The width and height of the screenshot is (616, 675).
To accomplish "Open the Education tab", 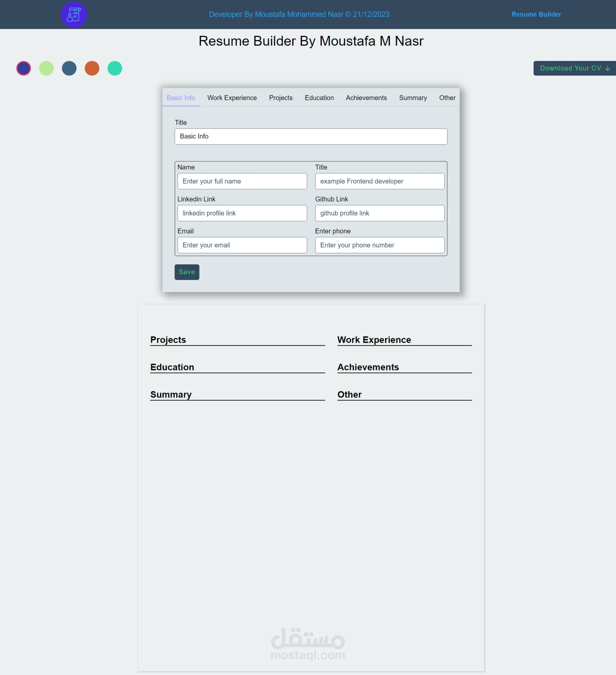I will coord(319,98).
